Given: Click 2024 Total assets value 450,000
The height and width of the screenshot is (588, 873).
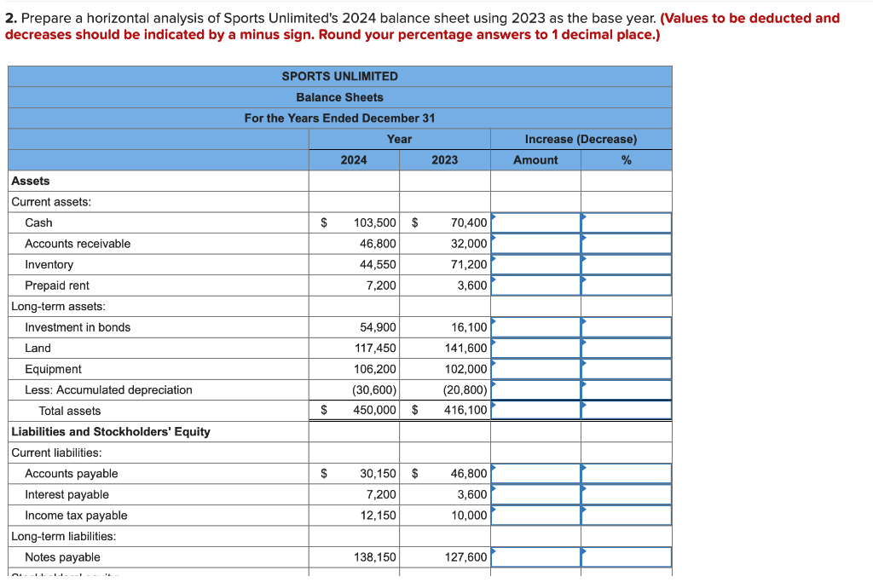Looking at the screenshot, I should [x=375, y=410].
